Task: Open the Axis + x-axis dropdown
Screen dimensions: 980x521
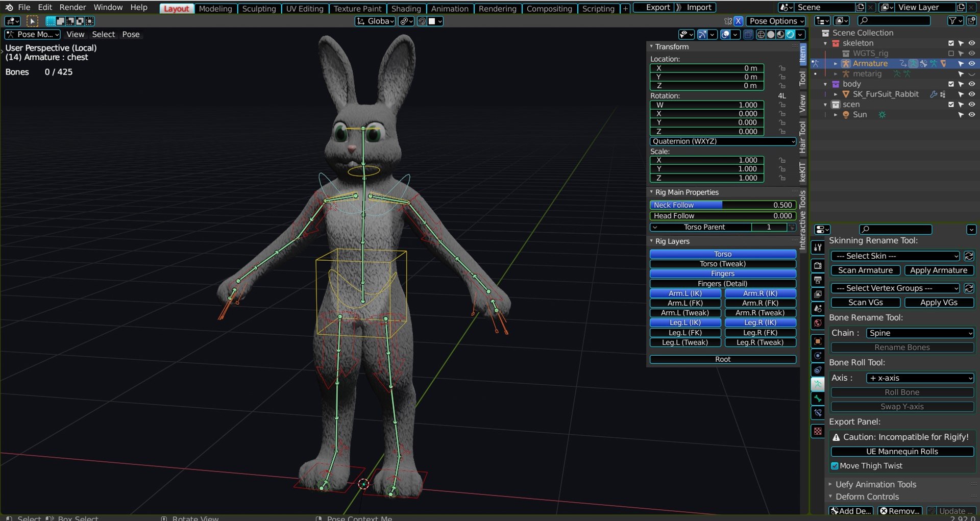Action: (x=920, y=378)
